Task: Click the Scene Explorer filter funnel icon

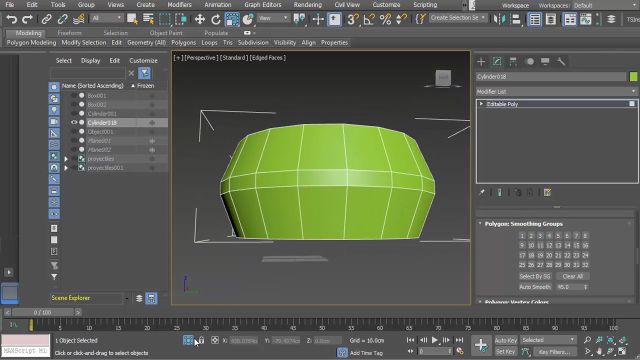Action: pos(144,73)
